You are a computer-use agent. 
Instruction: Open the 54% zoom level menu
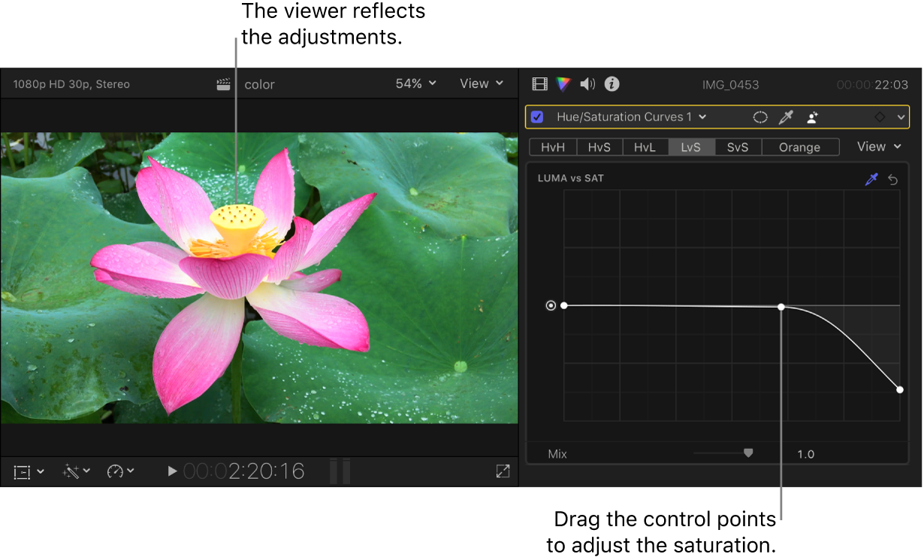click(415, 83)
